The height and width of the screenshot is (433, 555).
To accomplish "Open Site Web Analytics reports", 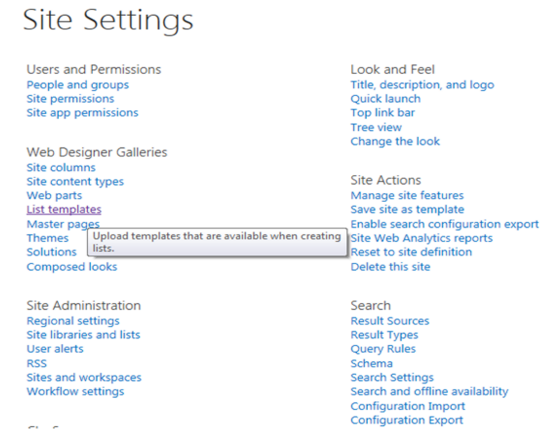I will point(422,238).
